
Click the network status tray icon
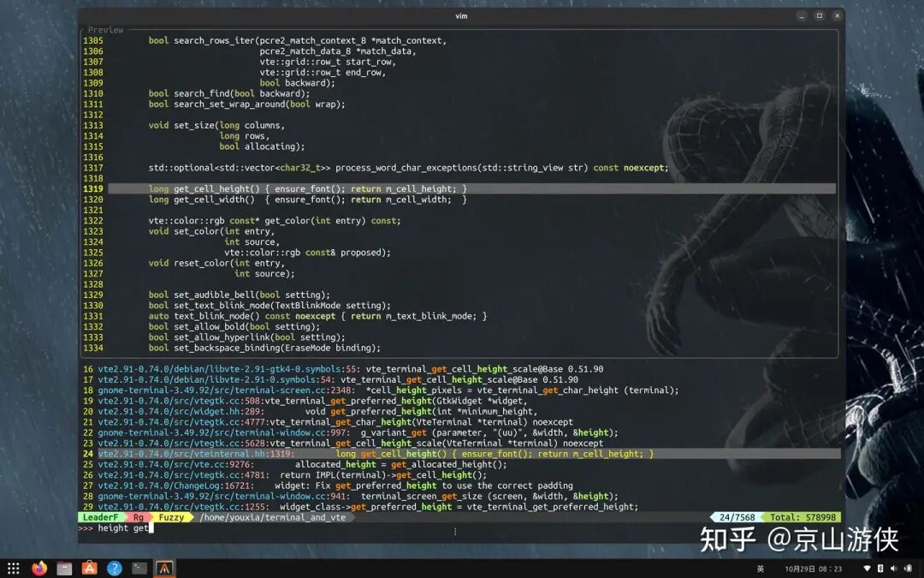867,569
